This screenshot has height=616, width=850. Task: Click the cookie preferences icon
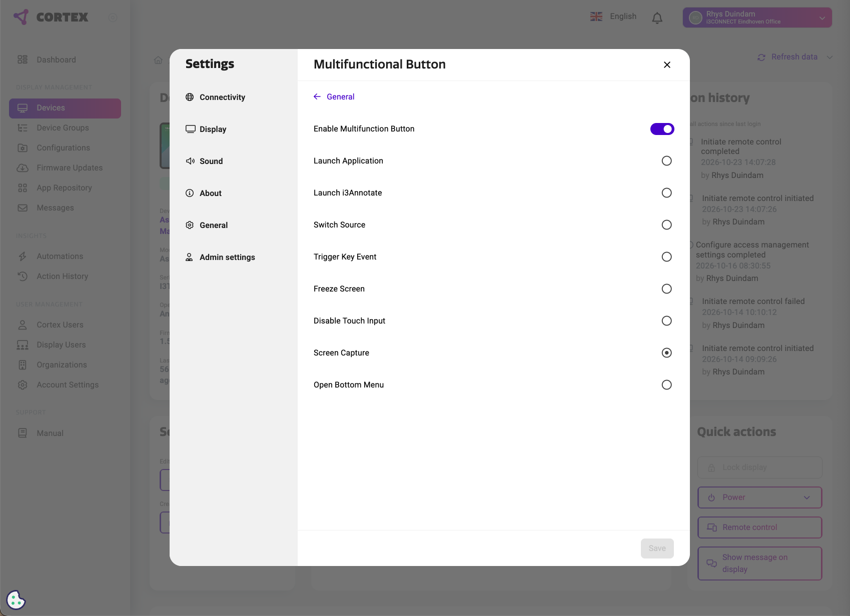click(16, 600)
